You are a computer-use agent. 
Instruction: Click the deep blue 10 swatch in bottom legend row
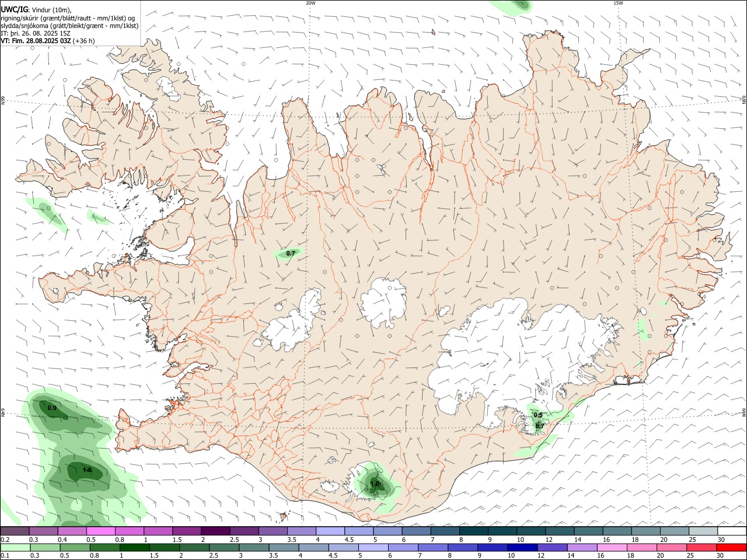(x=522, y=547)
